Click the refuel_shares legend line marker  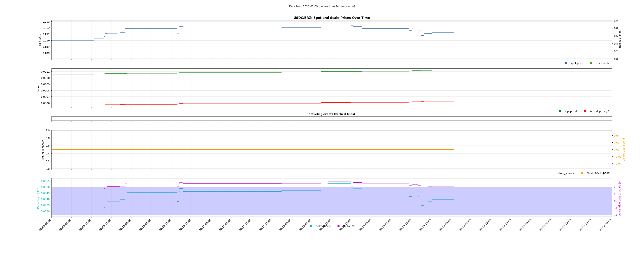click(552, 173)
